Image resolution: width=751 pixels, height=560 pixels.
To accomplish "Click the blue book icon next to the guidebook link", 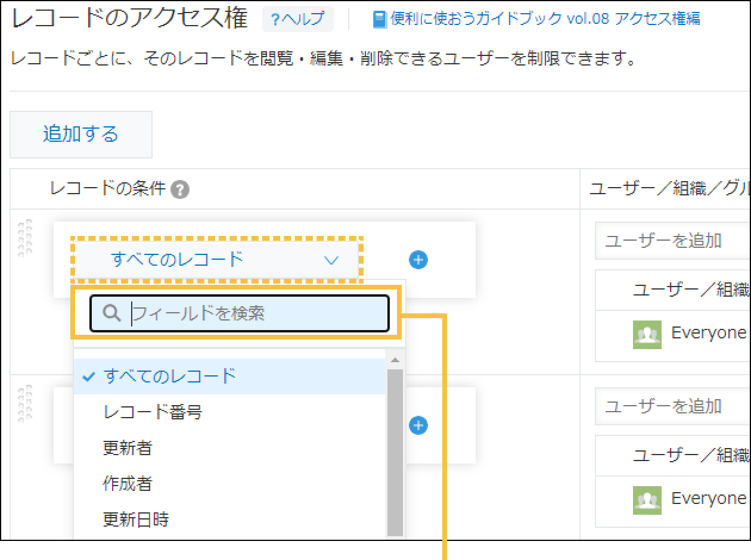I will [380, 18].
